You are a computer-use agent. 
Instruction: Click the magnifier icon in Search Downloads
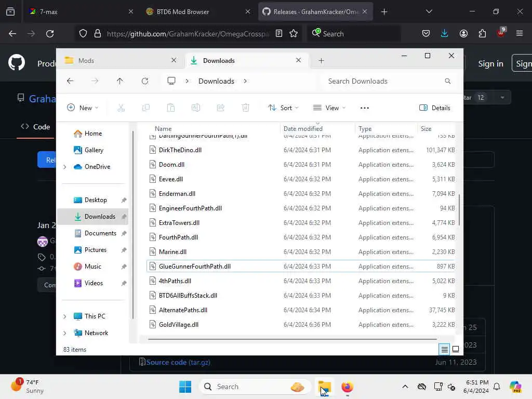coord(447,81)
